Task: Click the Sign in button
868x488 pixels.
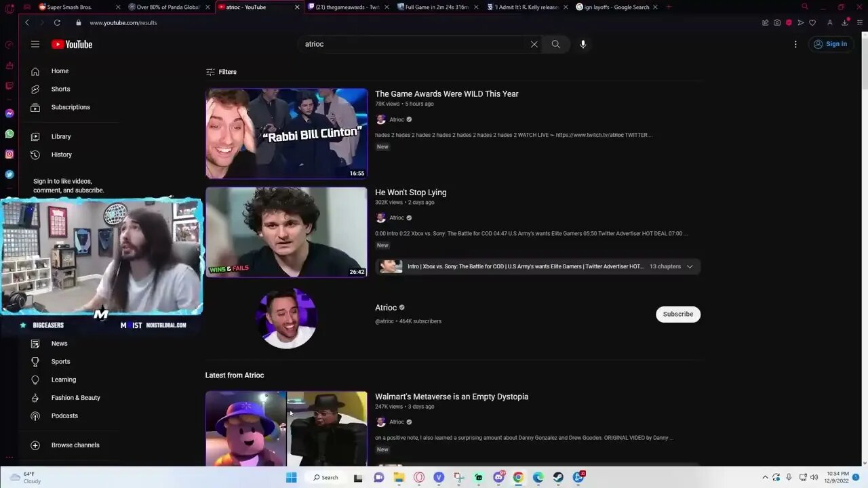Action: (x=830, y=44)
